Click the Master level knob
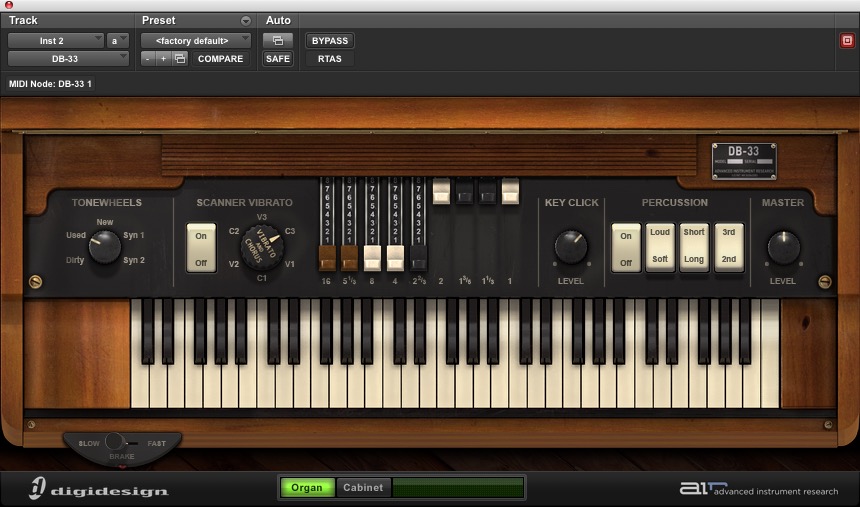Screen dimensions: 860x507 point(783,247)
